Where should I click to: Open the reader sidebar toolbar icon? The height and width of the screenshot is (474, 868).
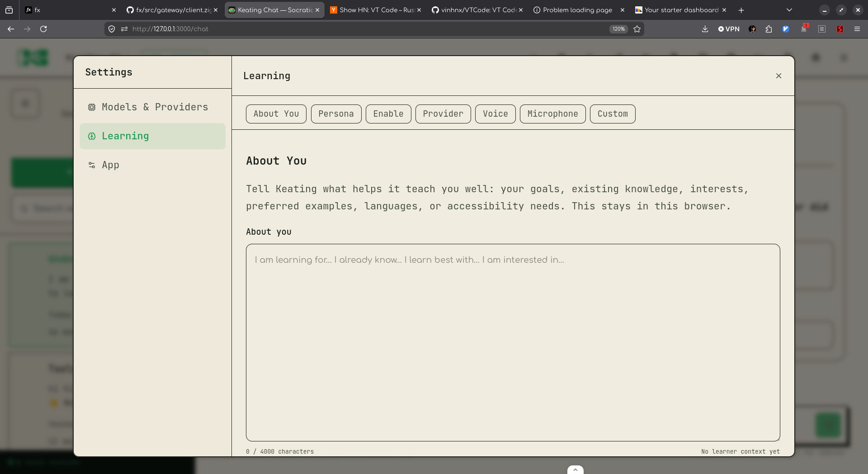tap(822, 29)
